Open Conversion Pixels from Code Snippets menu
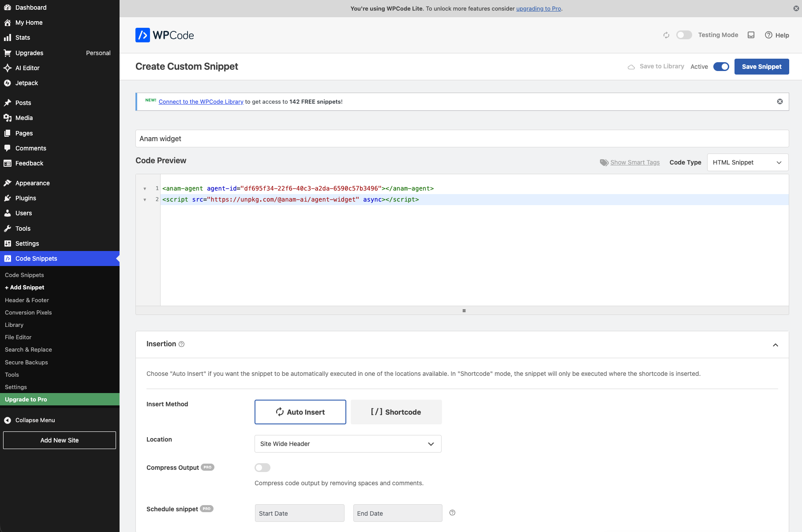 [x=28, y=312]
